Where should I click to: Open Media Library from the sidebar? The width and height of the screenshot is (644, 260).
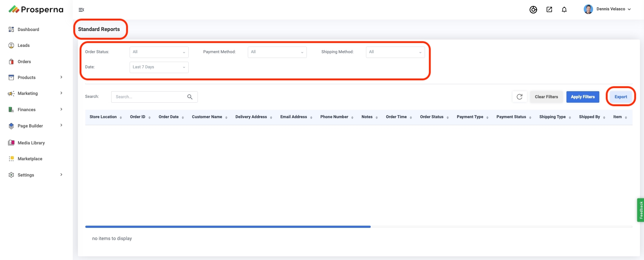pyautogui.click(x=31, y=143)
